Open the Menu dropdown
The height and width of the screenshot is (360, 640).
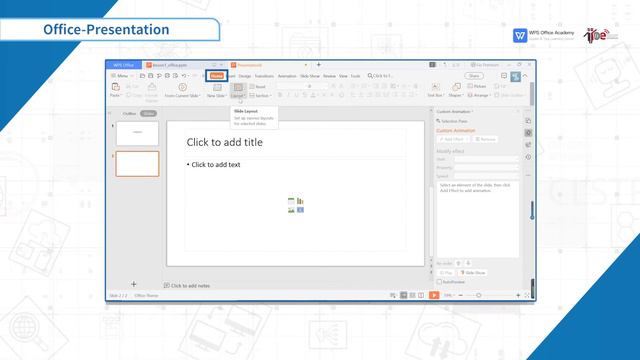click(x=122, y=76)
